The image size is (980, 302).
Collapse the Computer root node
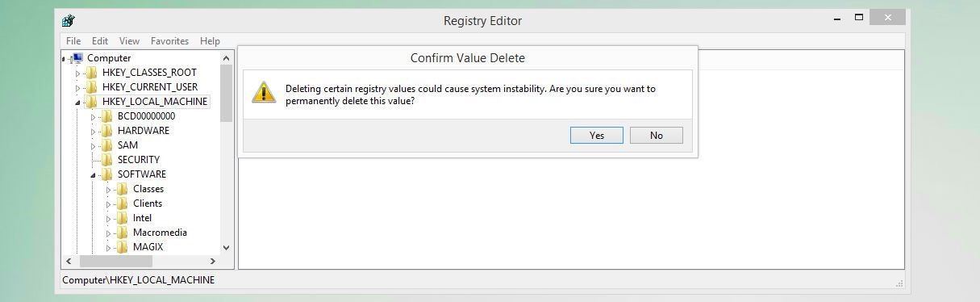65,59
